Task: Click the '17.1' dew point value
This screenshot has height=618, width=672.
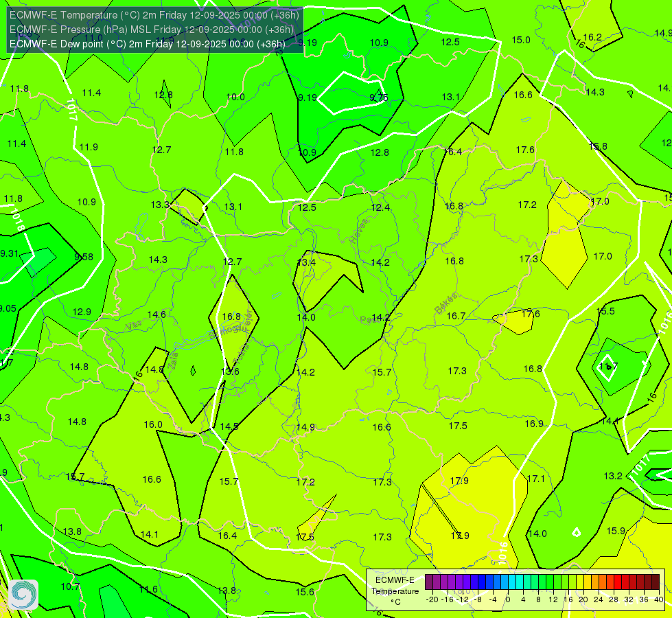Action: click(535, 479)
